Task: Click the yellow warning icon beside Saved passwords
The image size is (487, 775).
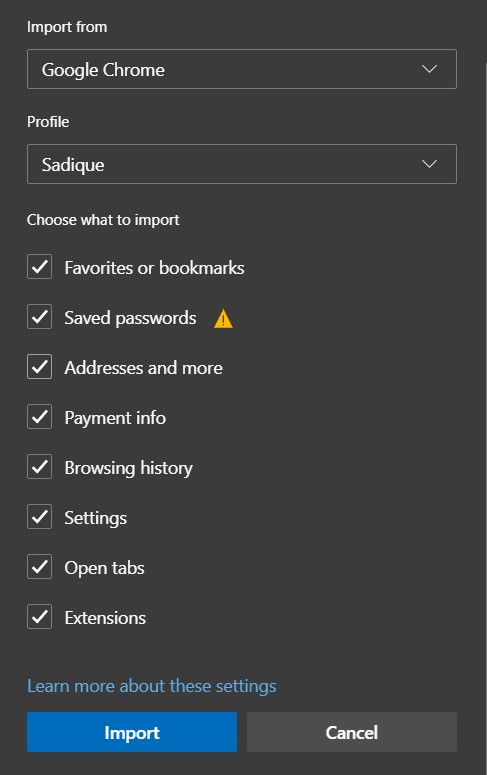Action: [223, 319]
